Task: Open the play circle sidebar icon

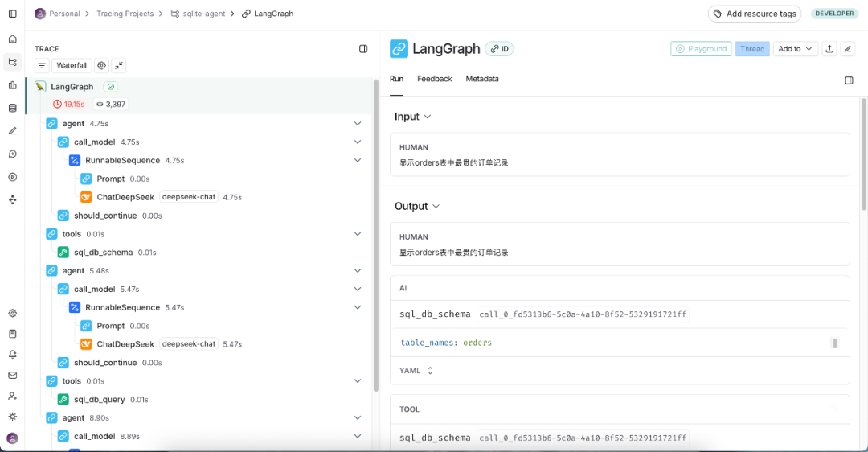Action: tap(13, 177)
